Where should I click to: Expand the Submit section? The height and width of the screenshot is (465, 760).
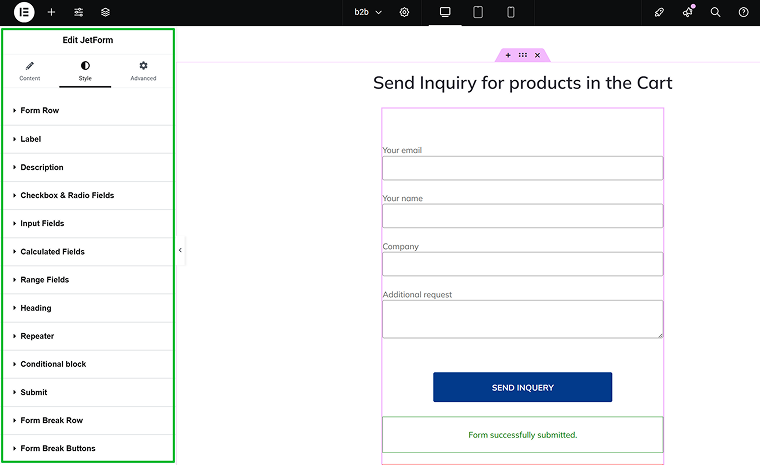(88, 392)
